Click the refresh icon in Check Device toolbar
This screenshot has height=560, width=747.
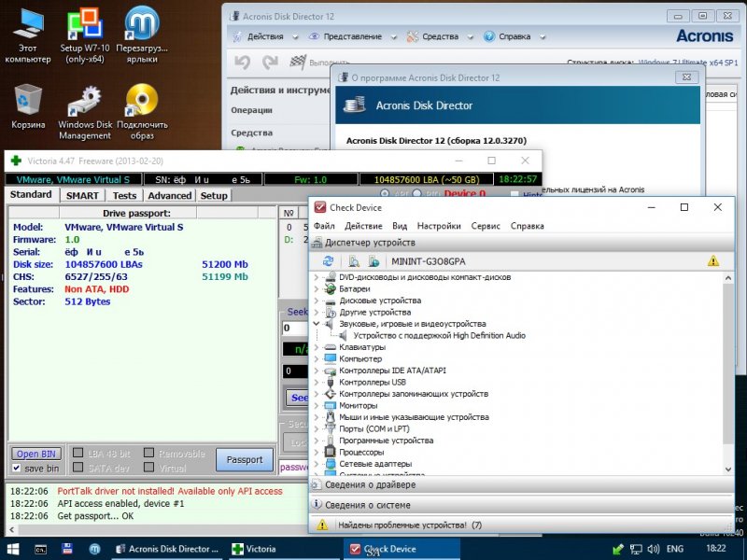pos(329,261)
